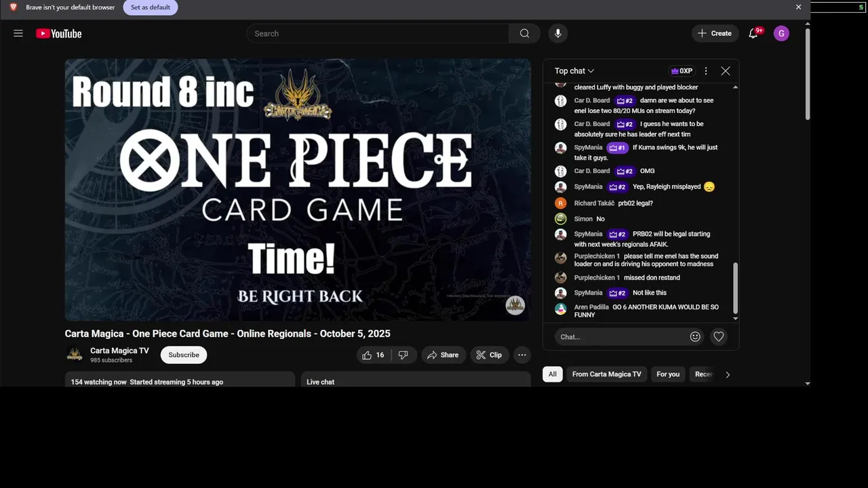This screenshot has width=868, height=488.
Task: Open the account avatar menu
Action: coord(781,33)
